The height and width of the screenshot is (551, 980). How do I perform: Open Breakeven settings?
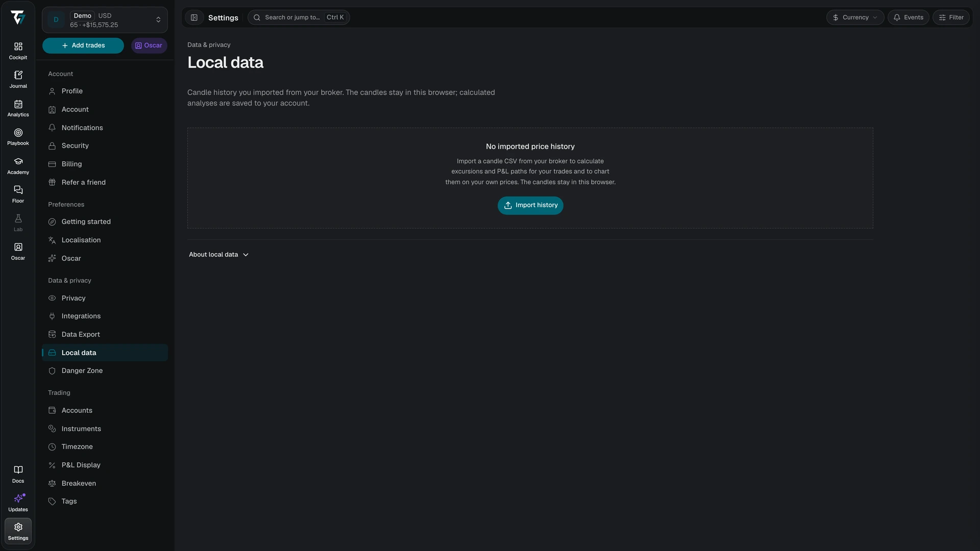click(105, 483)
